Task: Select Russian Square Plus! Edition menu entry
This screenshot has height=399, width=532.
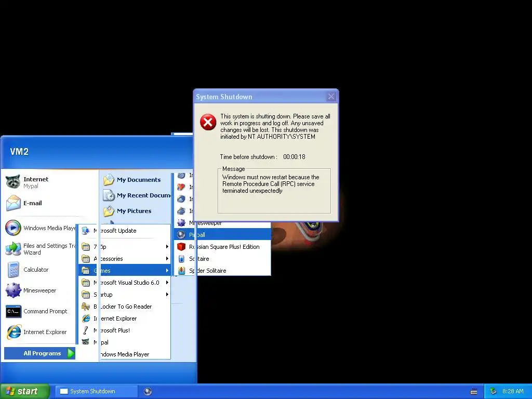Action: [222, 247]
